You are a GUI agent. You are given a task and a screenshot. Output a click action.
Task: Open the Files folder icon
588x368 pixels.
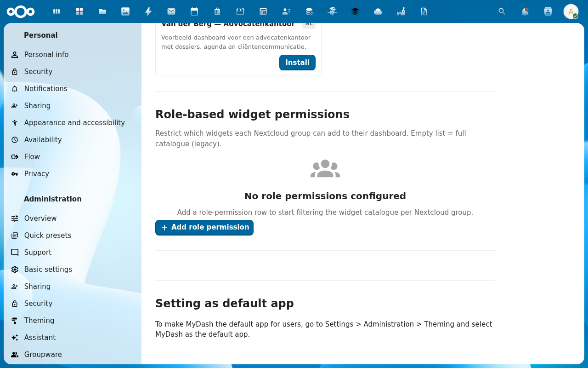[102, 11]
